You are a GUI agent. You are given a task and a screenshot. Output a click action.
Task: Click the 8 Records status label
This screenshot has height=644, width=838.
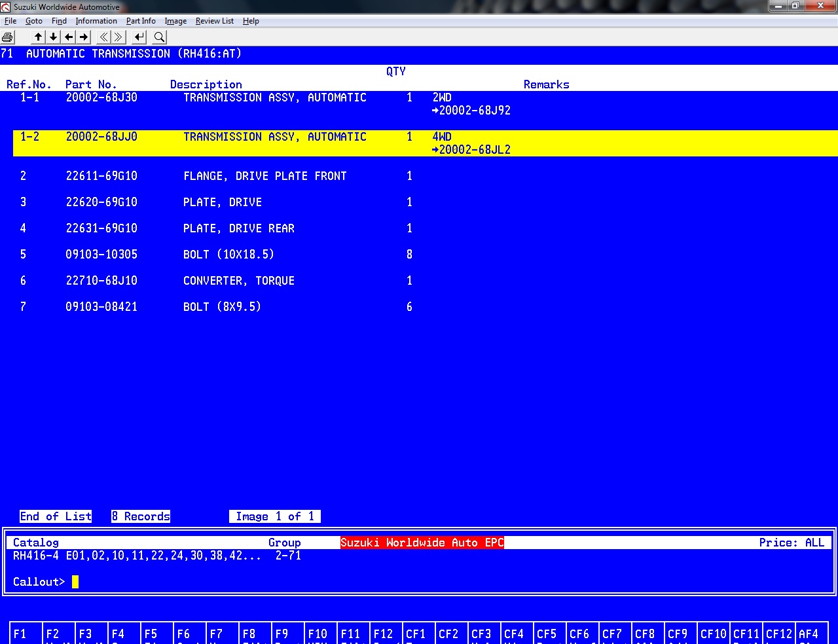[141, 516]
